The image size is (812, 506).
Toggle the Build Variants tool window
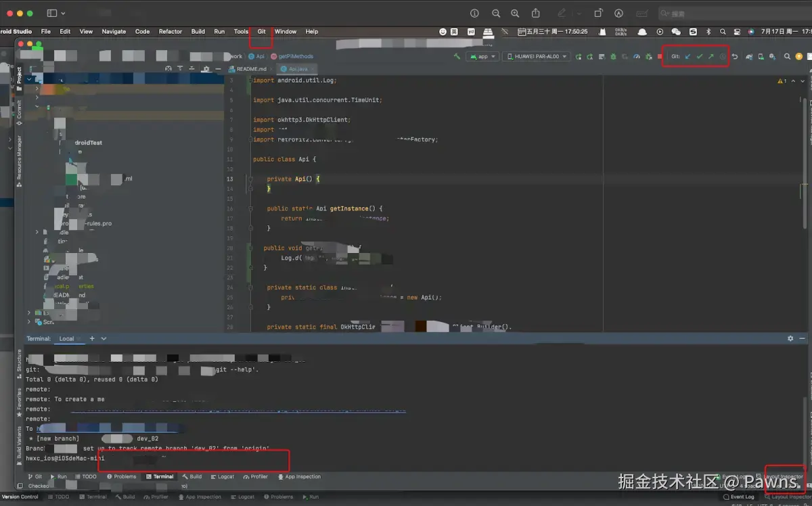[19, 444]
